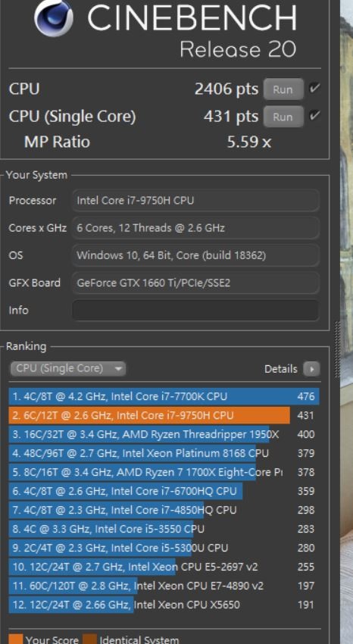Click the Processor field Intel Core i7-9750H
Viewport: 353px width, 644px height.
(195, 201)
